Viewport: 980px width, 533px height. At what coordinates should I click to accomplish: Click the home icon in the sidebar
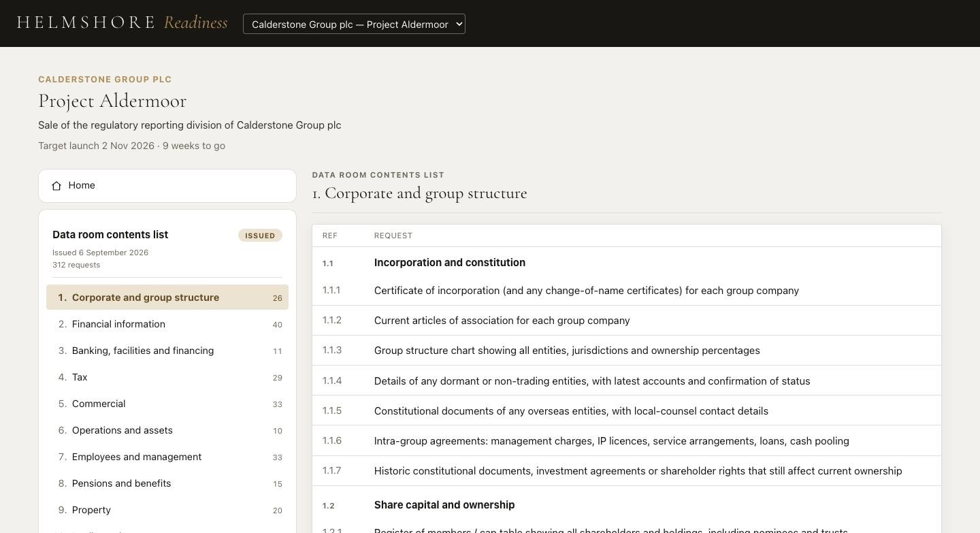[x=56, y=186]
